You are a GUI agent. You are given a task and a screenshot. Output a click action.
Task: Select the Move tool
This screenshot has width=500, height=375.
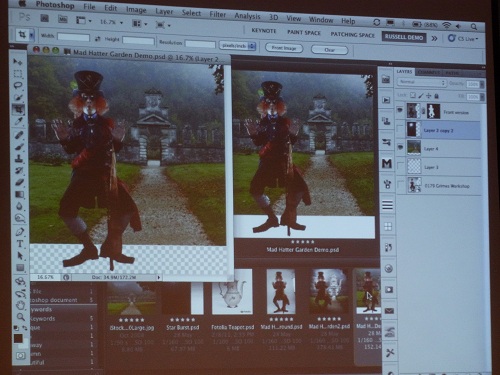click(17, 62)
